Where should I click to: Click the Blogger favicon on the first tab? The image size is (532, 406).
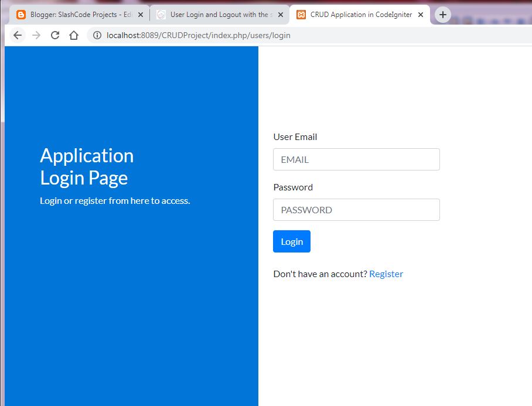21,14
